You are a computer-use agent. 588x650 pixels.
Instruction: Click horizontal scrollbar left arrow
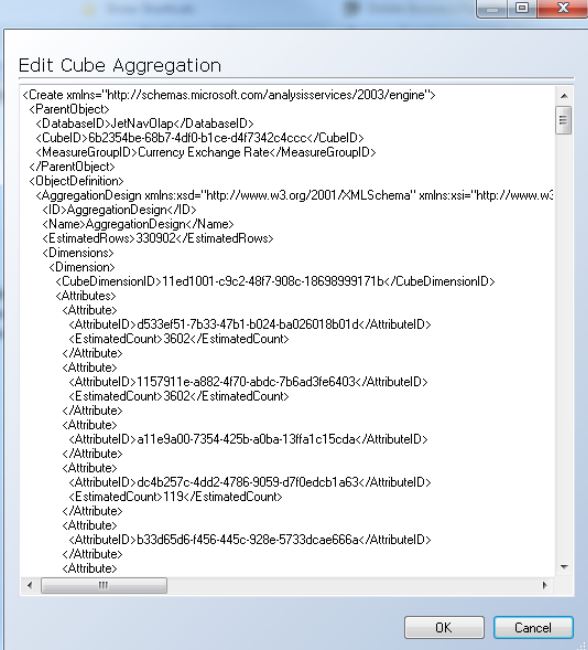pyautogui.click(x=29, y=585)
